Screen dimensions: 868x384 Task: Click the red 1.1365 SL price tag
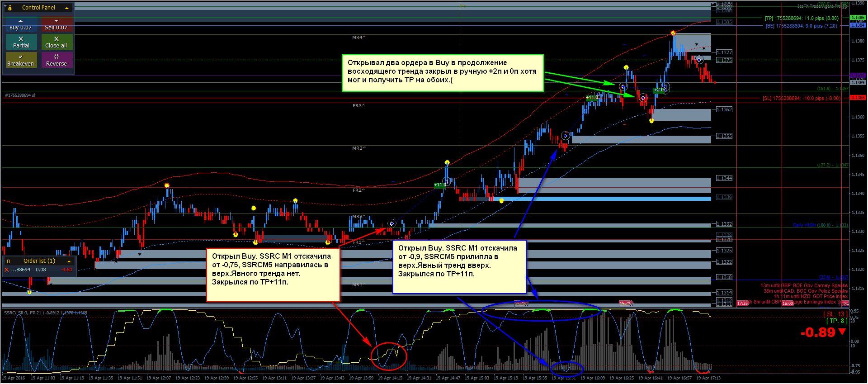[x=858, y=98]
